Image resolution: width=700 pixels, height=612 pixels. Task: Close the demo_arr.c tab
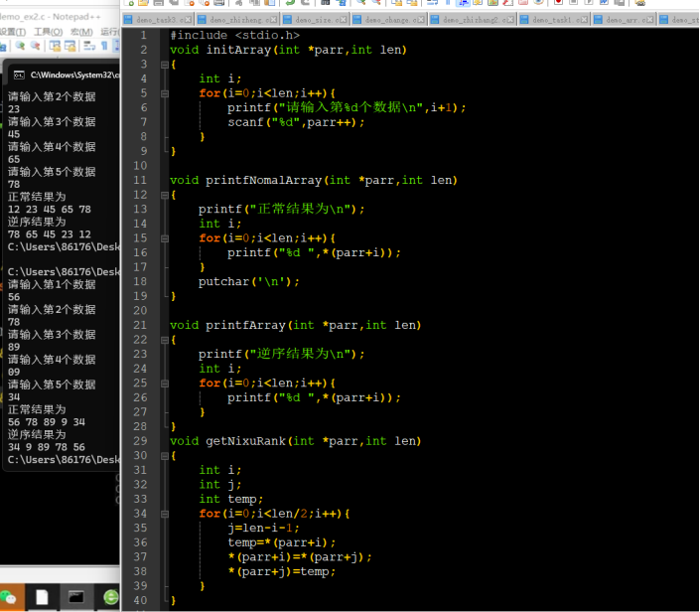(650, 20)
